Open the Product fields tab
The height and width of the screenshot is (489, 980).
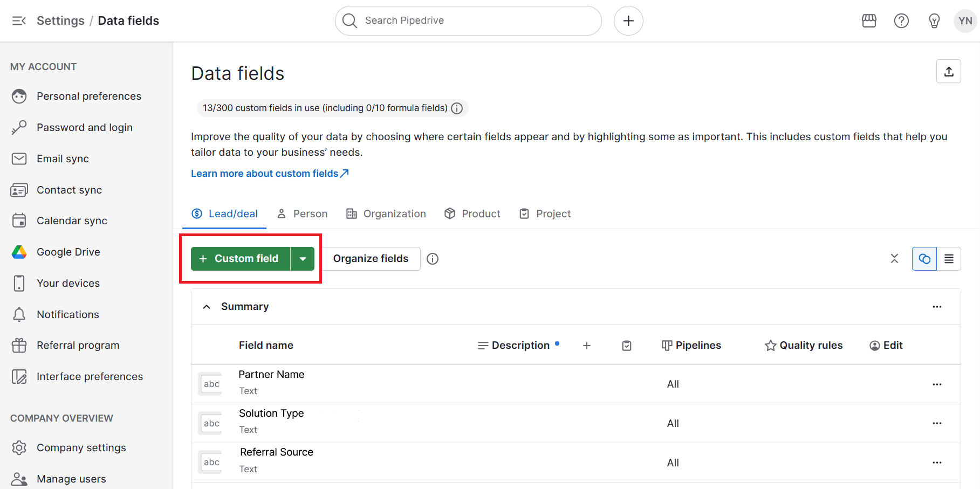(472, 213)
